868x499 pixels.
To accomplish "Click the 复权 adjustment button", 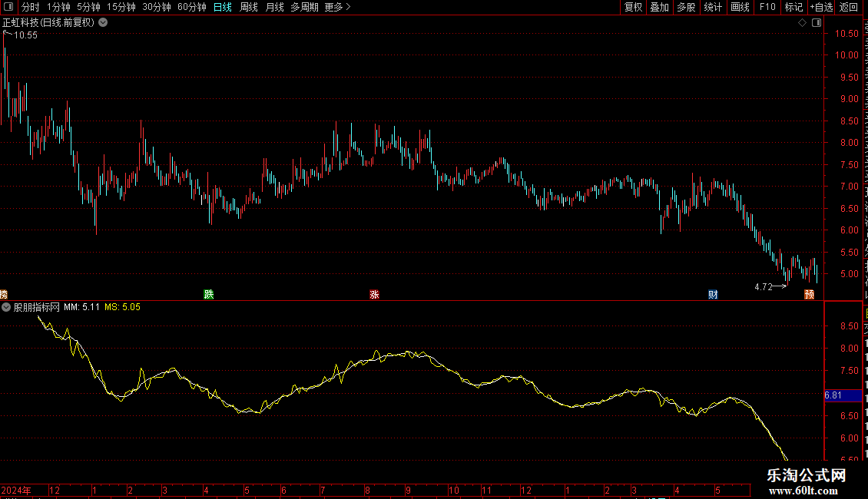I will click(x=633, y=7).
